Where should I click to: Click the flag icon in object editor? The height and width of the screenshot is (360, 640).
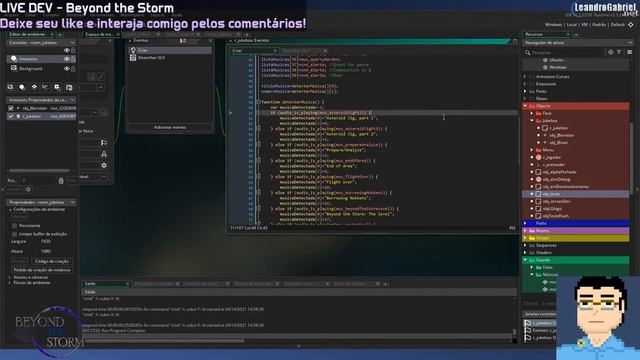tap(104, 142)
